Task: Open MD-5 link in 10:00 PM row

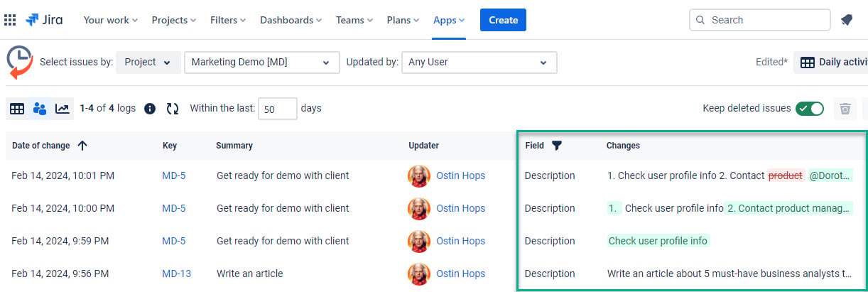Action: [x=174, y=208]
